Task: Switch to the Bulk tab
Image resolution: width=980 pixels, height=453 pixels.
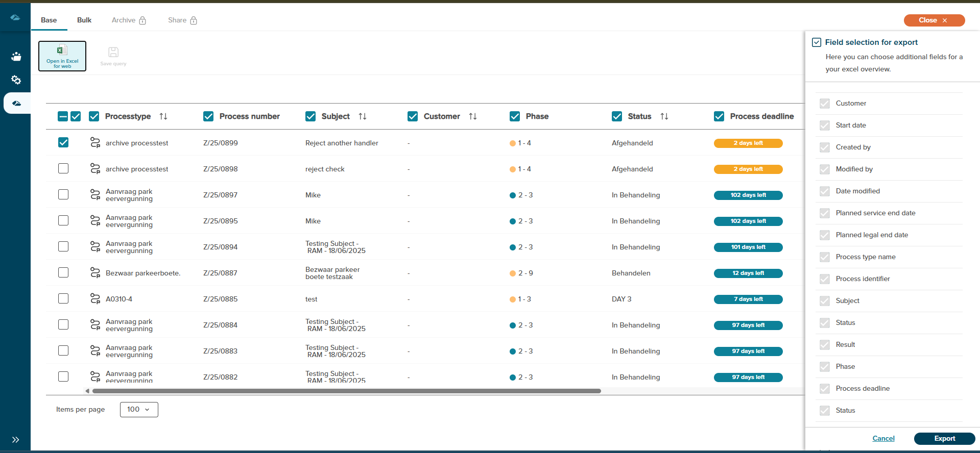Action: coord(84,20)
